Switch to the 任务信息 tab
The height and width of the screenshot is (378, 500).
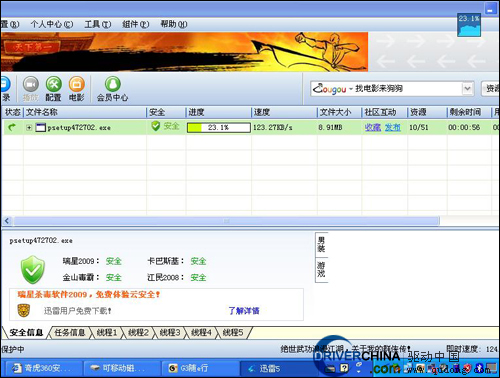70,333
